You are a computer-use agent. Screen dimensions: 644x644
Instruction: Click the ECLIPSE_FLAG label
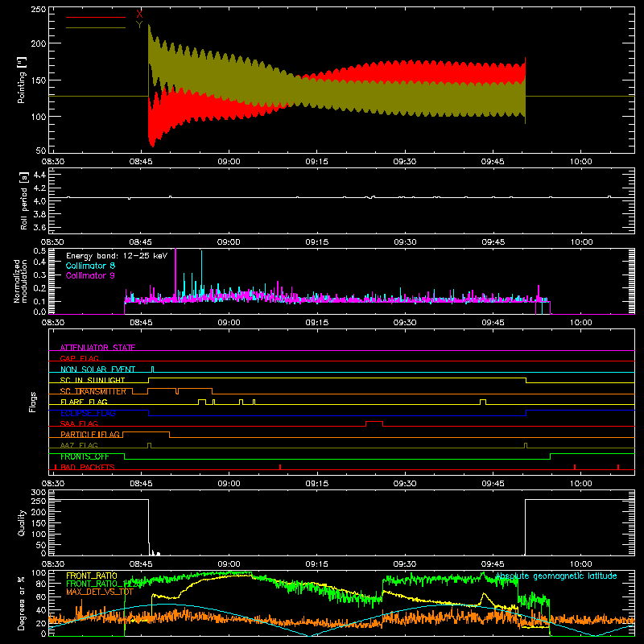[x=88, y=413]
